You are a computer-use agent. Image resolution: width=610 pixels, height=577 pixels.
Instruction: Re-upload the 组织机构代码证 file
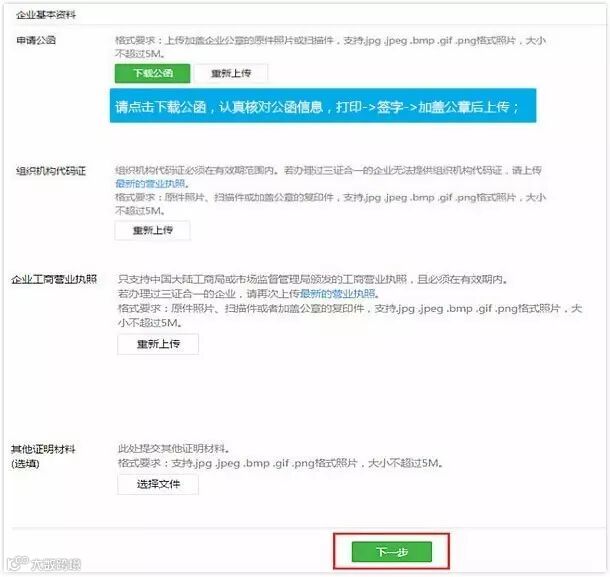152,230
